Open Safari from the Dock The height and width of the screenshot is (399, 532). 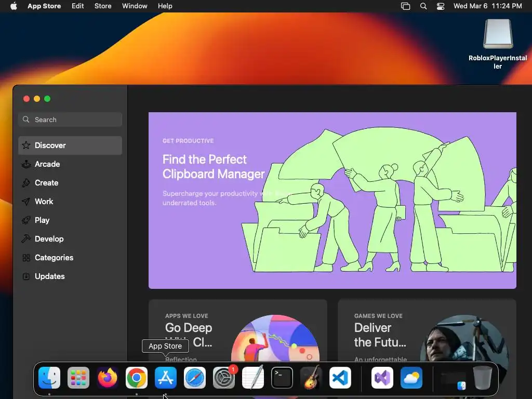click(x=195, y=378)
